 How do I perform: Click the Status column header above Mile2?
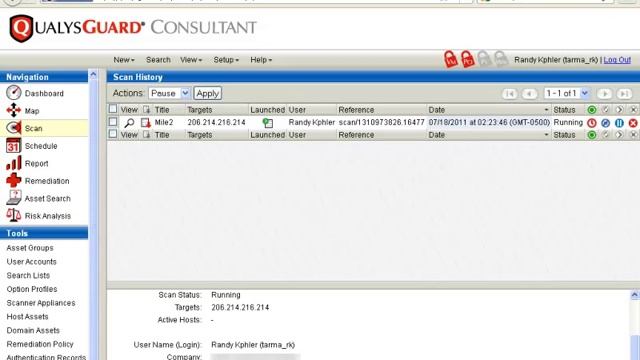point(564,110)
